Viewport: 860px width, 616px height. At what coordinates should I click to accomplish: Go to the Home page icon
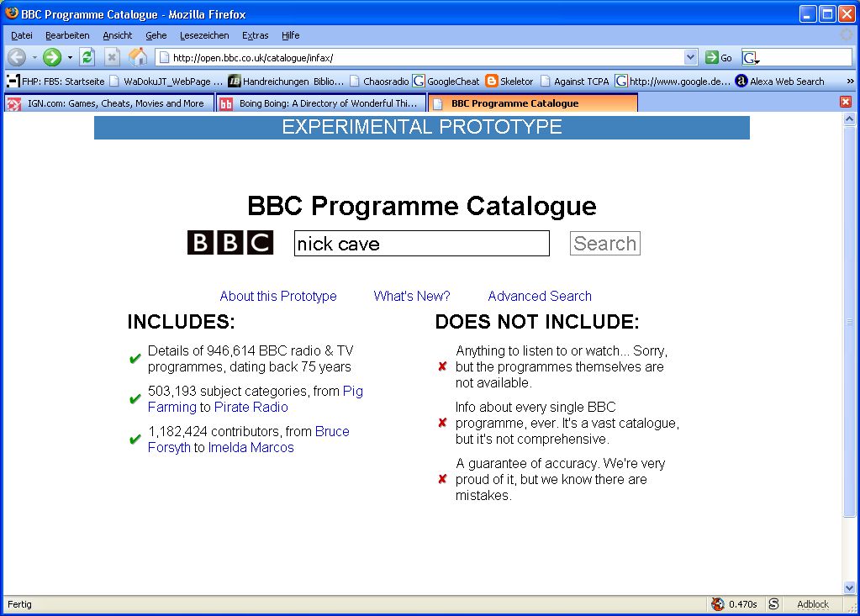coord(138,57)
